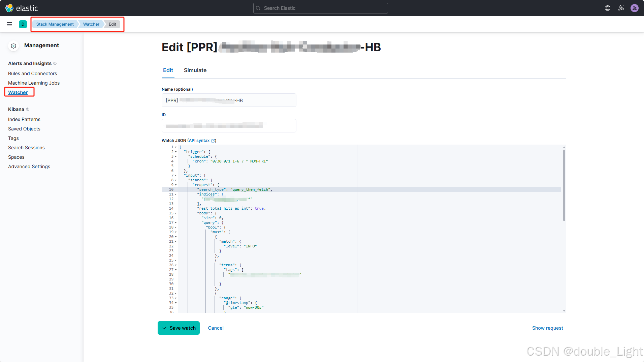Click Show request link
Viewport: 644px width, 362px height.
click(x=547, y=328)
